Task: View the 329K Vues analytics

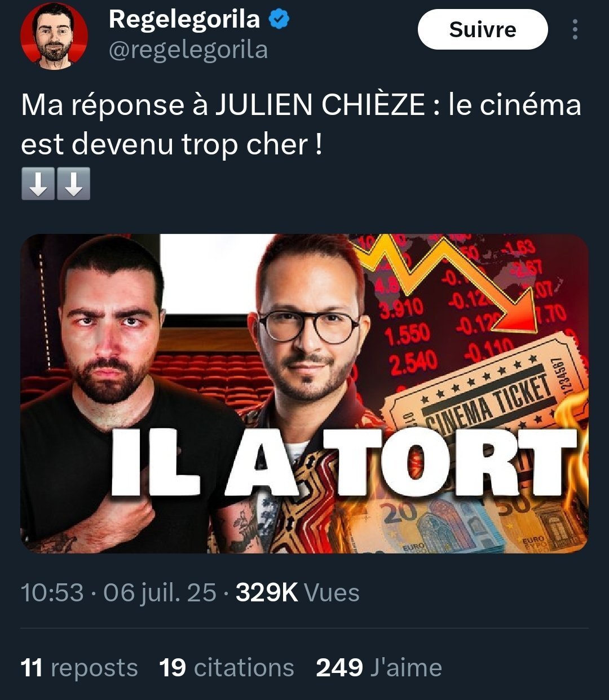Action: tap(298, 592)
